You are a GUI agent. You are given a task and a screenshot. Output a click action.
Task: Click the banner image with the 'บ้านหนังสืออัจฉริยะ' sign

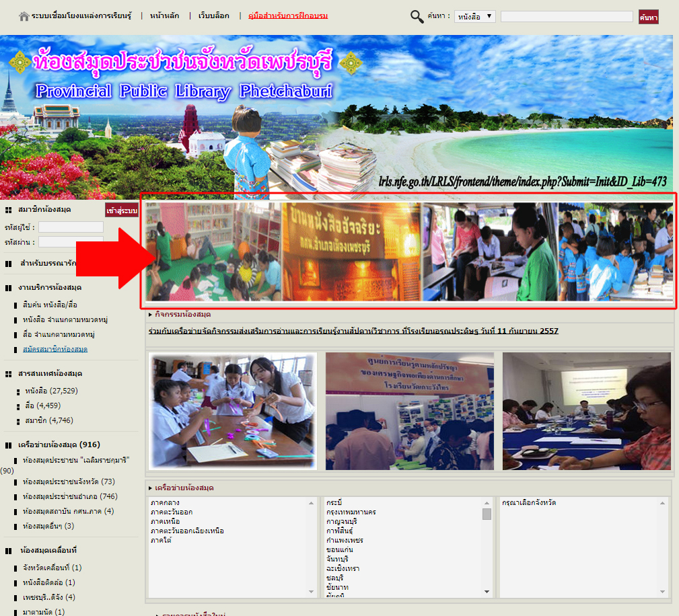[352, 252]
